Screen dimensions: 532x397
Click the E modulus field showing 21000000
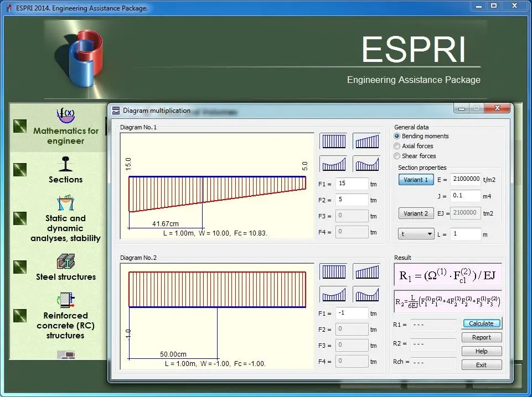pyautogui.click(x=466, y=179)
